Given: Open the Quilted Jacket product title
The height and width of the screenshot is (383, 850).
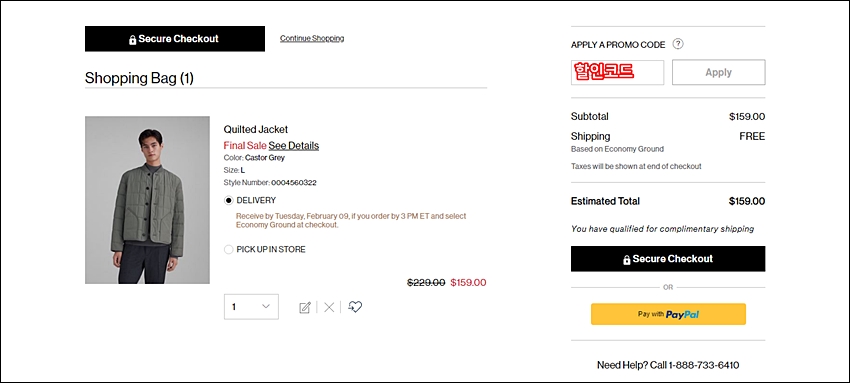Looking at the screenshot, I should pos(255,129).
